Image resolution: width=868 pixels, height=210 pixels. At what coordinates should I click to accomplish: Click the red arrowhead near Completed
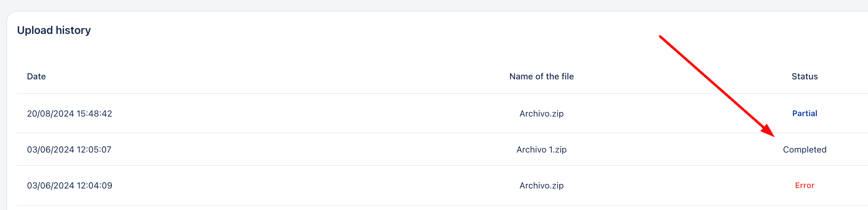pyautogui.click(x=768, y=131)
